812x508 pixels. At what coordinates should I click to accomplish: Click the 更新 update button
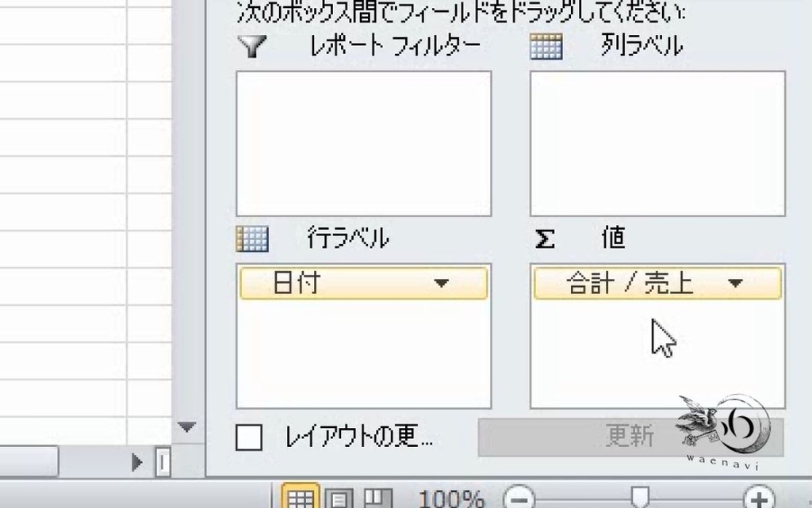630,437
